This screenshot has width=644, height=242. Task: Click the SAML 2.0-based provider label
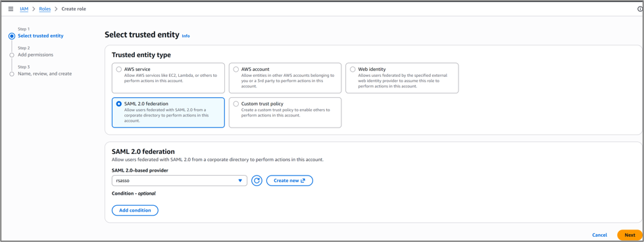coord(139,170)
